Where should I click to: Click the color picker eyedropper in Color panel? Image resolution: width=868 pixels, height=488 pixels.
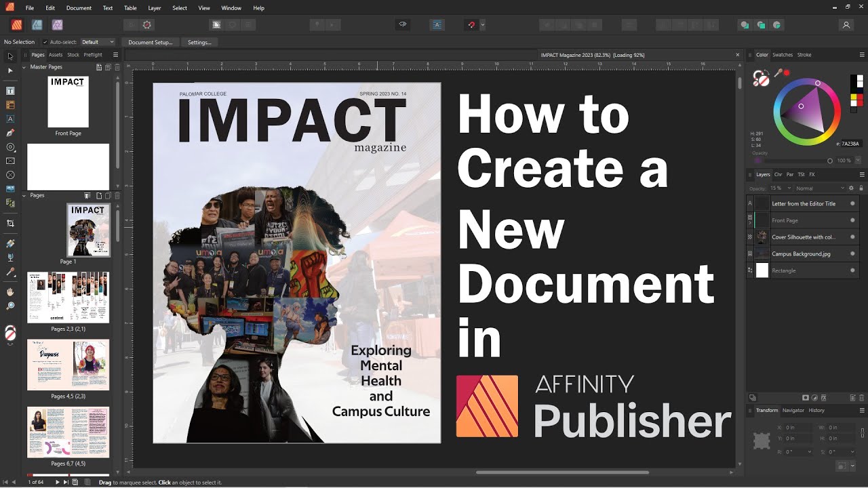pos(778,73)
